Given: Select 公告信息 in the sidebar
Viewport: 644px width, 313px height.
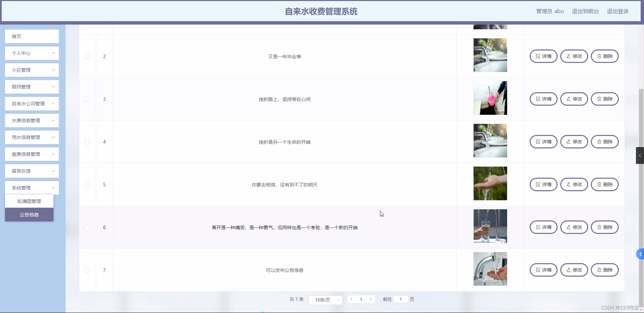Looking at the screenshot, I should click(29, 215).
